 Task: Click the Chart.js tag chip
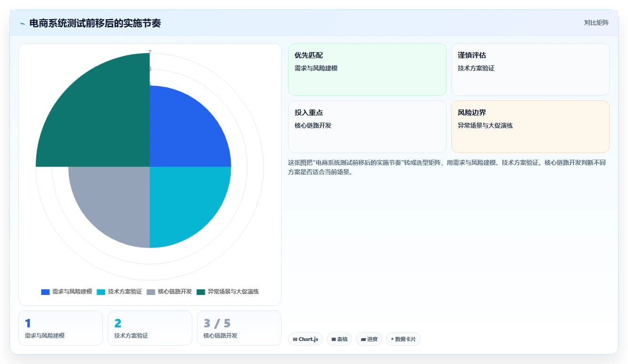point(306,339)
